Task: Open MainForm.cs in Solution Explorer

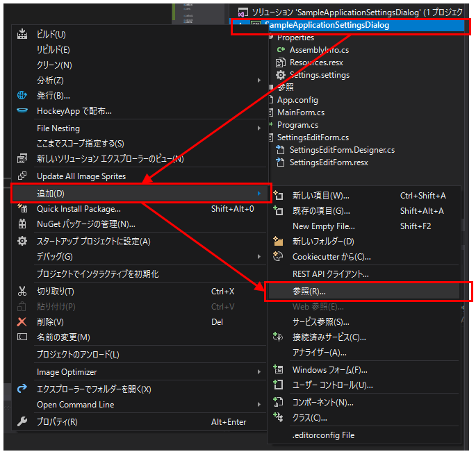Action: pyautogui.click(x=300, y=112)
